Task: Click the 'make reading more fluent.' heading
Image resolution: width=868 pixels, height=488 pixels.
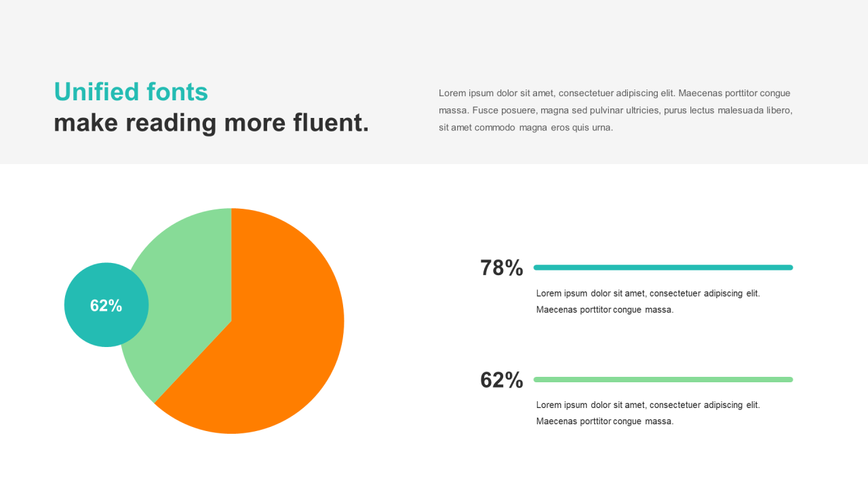Action: tap(212, 123)
